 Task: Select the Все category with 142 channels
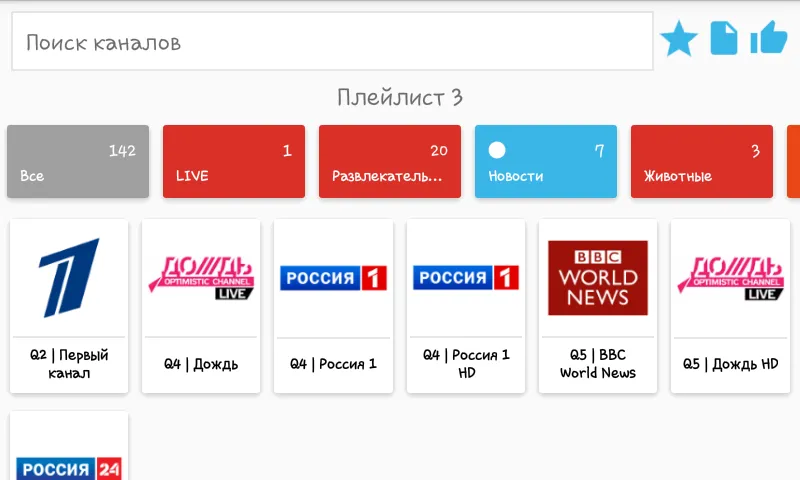pos(78,161)
